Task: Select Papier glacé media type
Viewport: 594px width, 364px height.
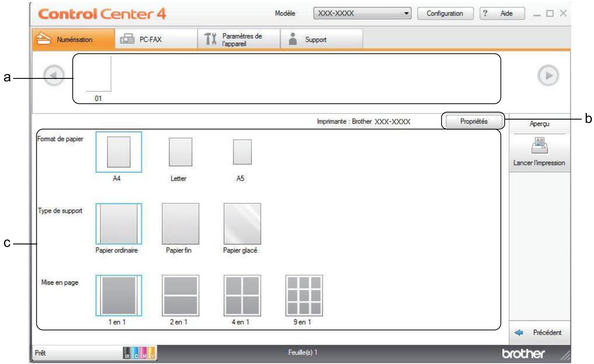Action: tap(242, 223)
